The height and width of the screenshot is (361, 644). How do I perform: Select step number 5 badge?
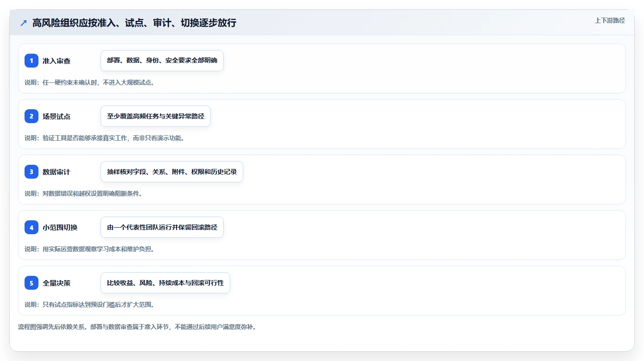point(32,283)
